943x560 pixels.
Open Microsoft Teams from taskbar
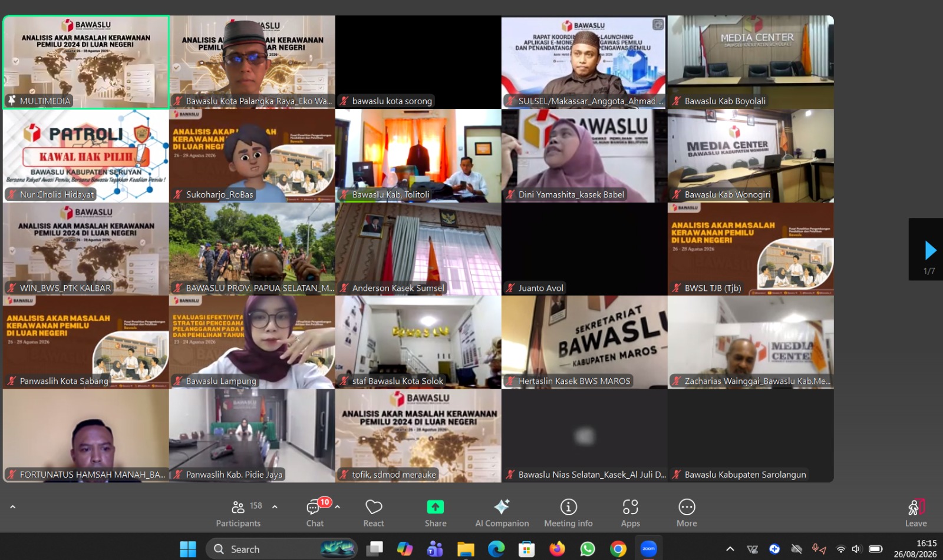click(436, 549)
